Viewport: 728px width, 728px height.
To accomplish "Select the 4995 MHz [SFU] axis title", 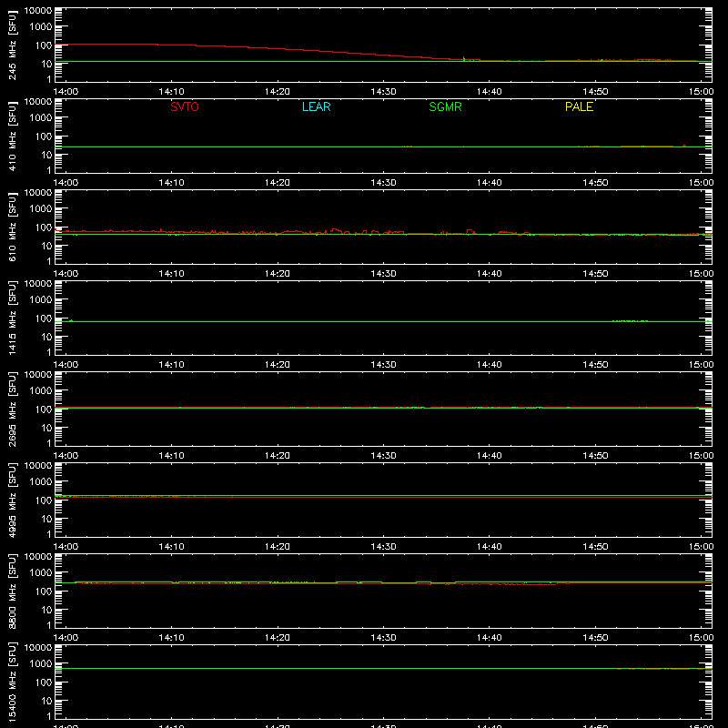I will point(12,500).
